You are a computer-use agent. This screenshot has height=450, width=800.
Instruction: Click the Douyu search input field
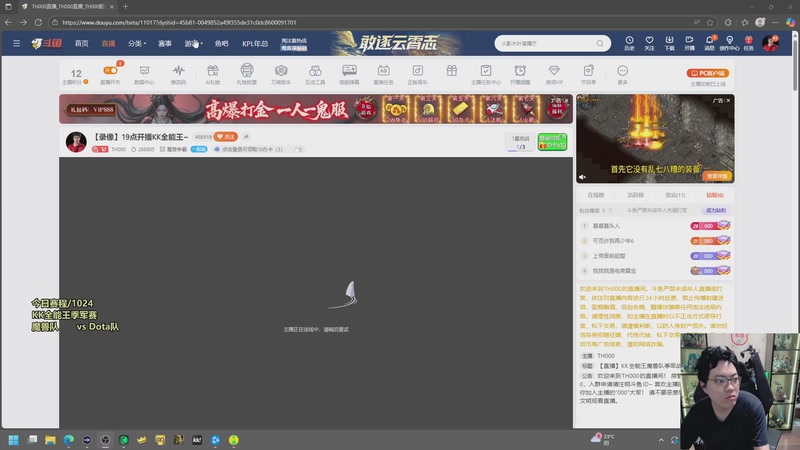coord(546,43)
